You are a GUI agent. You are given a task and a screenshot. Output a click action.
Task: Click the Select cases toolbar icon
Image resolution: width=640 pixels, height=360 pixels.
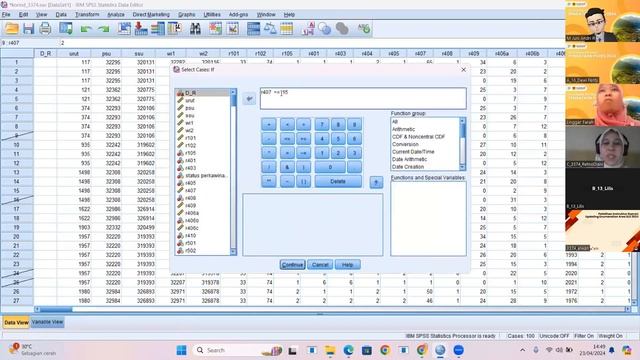(x=287, y=29)
